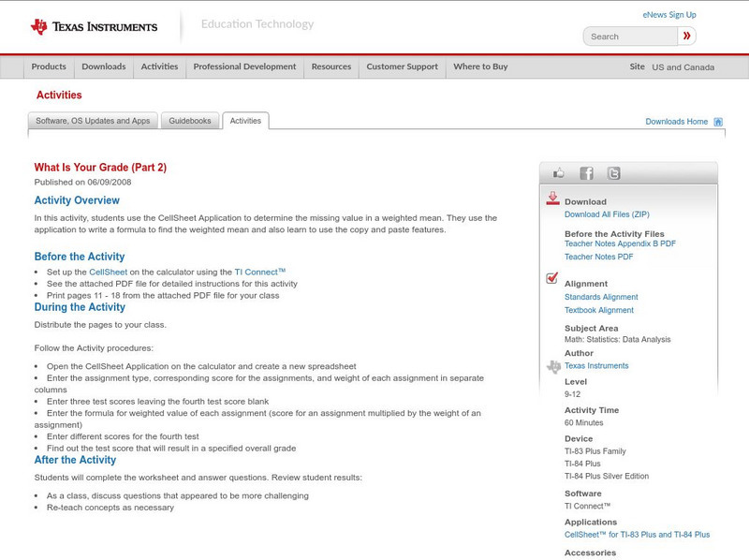749x560 pixels.
Task: Click the RSS icon beside Downloads Home
Action: [x=716, y=122]
